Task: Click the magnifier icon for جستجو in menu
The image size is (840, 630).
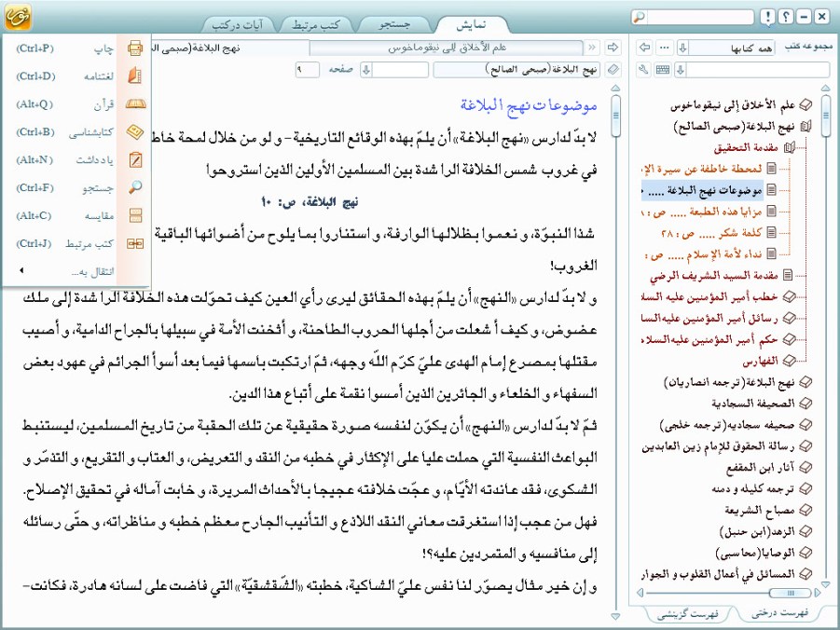Action: [135, 187]
